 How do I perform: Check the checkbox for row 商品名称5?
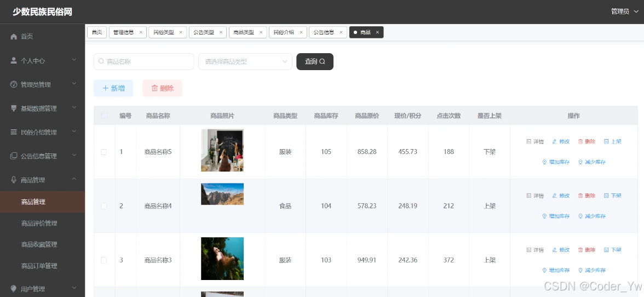(x=104, y=152)
